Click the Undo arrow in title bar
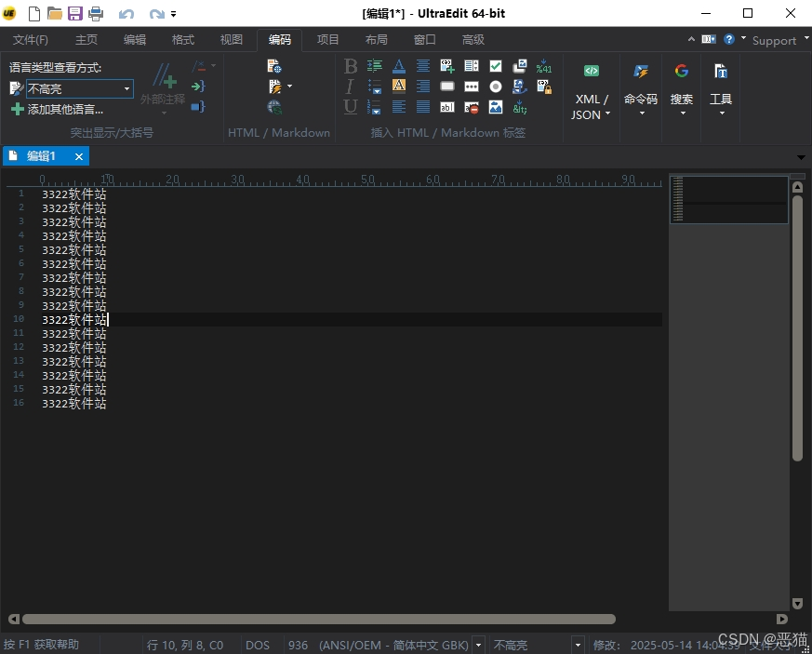Screen dimensions: 812x654 126,14
